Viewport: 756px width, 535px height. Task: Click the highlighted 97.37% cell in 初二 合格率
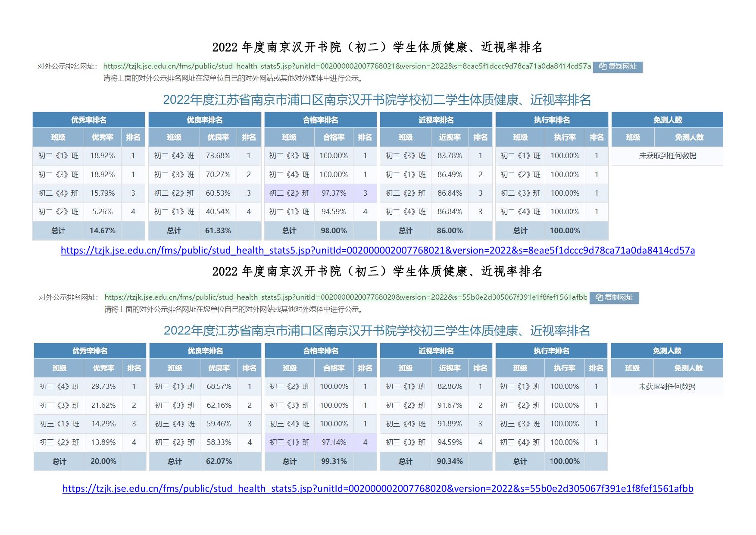(x=334, y=193)
